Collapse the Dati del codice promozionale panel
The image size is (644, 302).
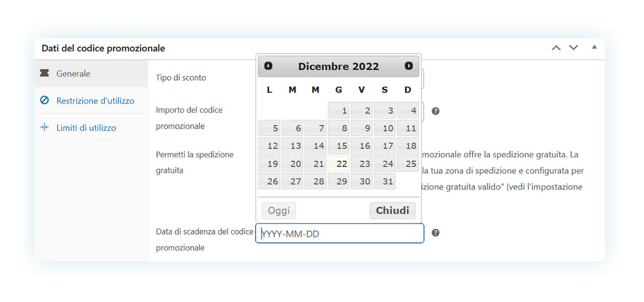pos(594,48)
